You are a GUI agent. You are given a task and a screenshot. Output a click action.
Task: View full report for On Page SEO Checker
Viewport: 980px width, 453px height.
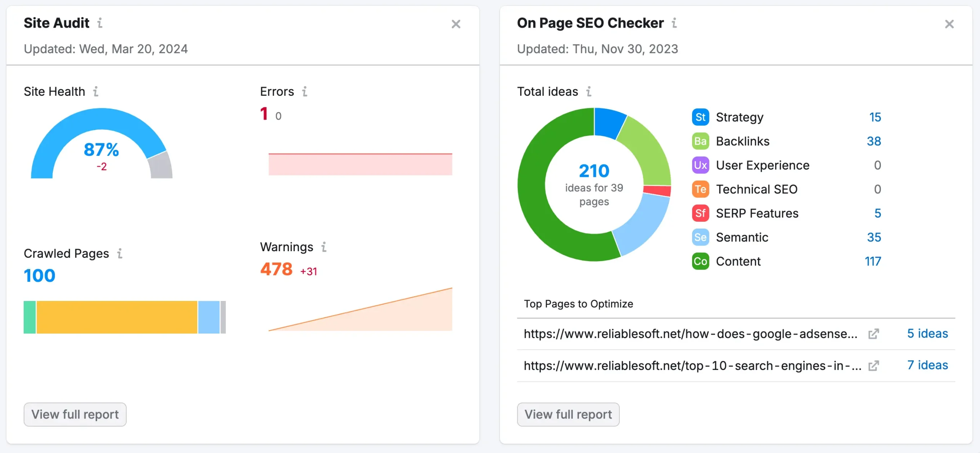[568, 414]
